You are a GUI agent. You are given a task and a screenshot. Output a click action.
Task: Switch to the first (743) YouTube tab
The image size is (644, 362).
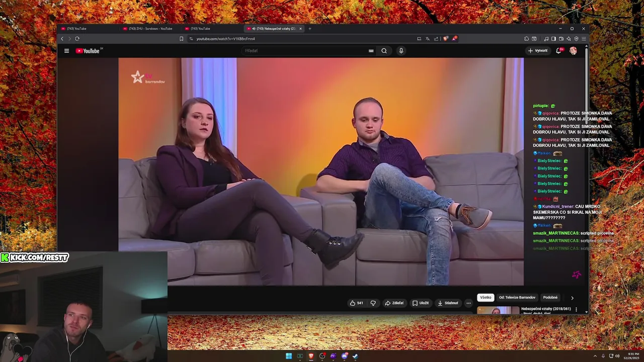(x=88, y=29)
